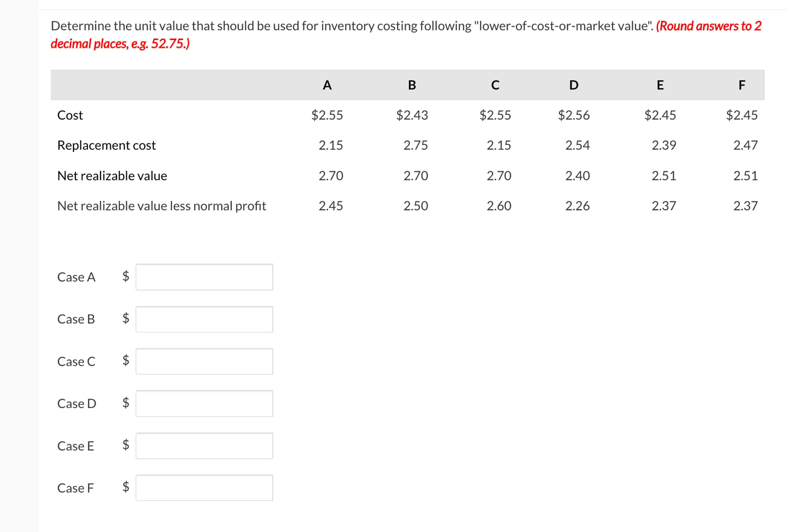Click the Case C answer input field
Image resolution: width=787 pixels, height=532 pixels.
[x=204, y=361]
